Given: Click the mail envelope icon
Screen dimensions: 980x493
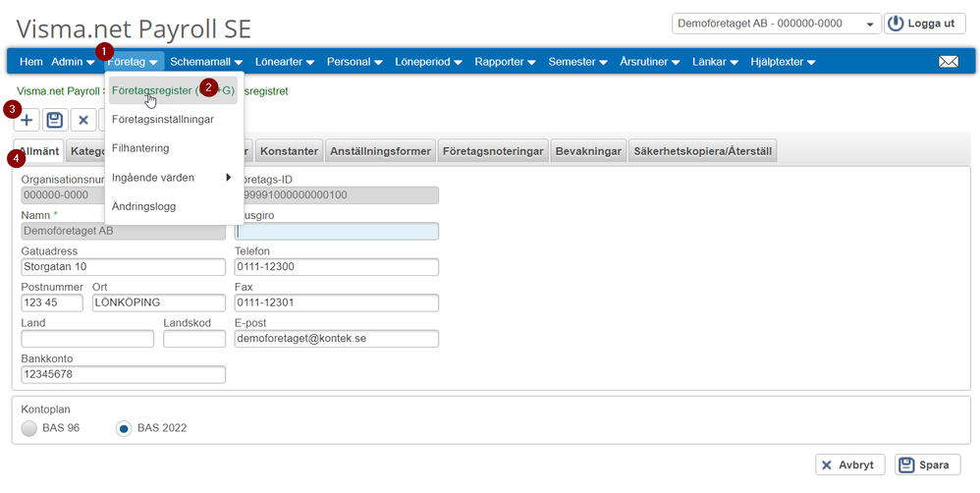Looking at the screenshot, I should pyautogui.click(x=949, y=62).
